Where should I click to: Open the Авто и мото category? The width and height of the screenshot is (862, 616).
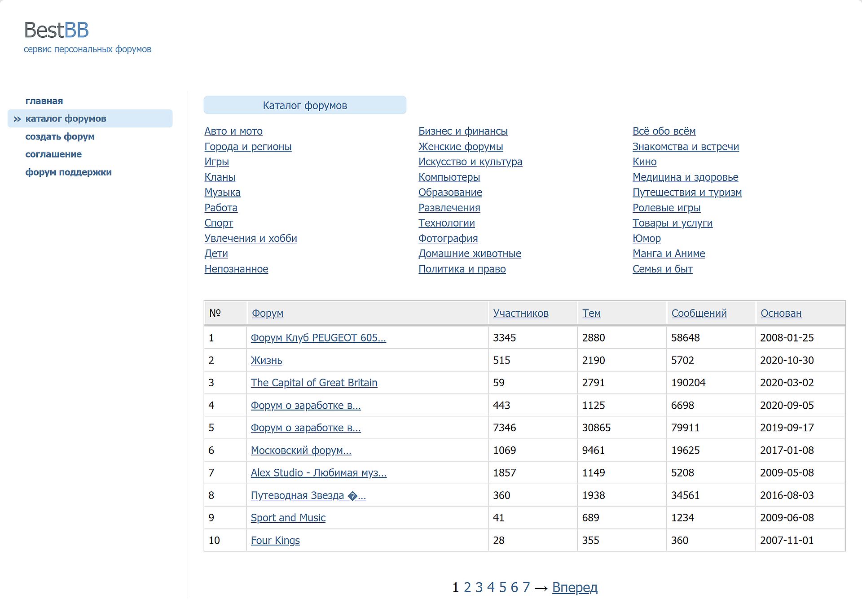[233, 131]
